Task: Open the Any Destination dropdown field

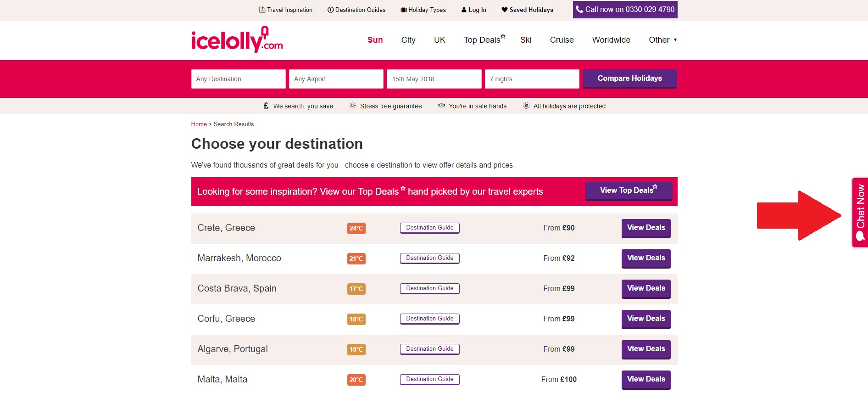Action: point(239,79)
